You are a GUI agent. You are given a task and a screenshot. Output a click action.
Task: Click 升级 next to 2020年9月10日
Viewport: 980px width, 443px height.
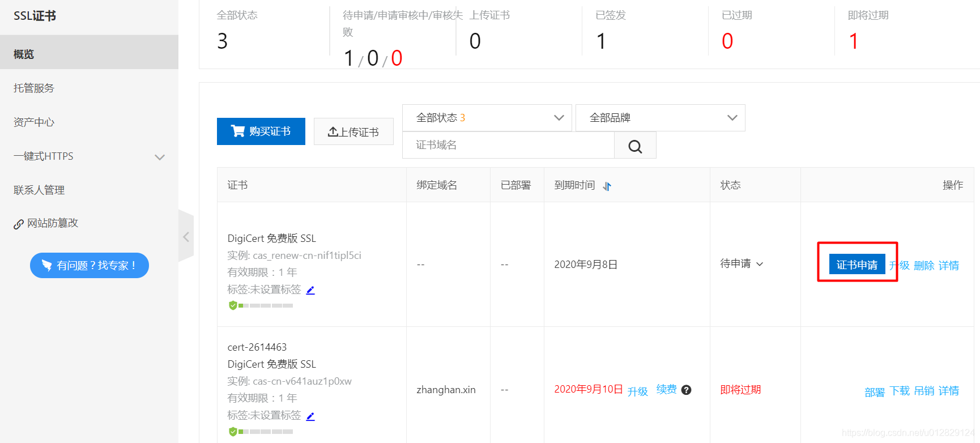point(638,391)
